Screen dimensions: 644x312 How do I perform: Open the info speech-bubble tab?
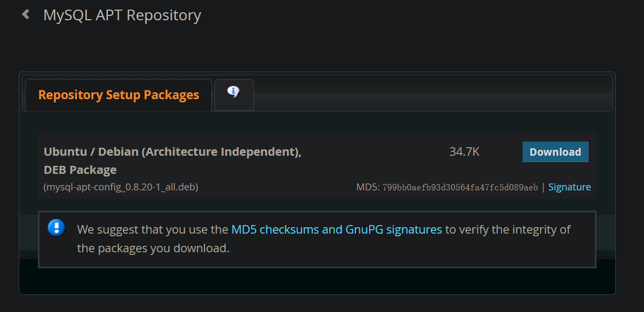tap(234, 93)
